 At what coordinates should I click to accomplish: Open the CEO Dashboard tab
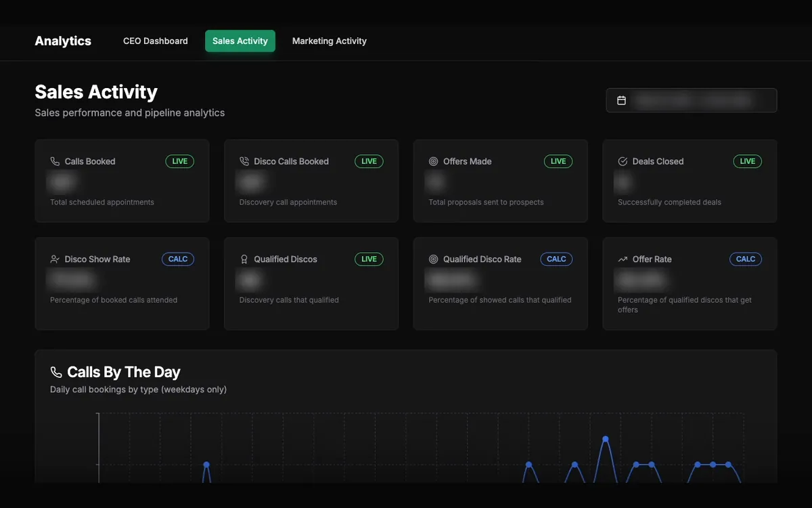(156, 41)
